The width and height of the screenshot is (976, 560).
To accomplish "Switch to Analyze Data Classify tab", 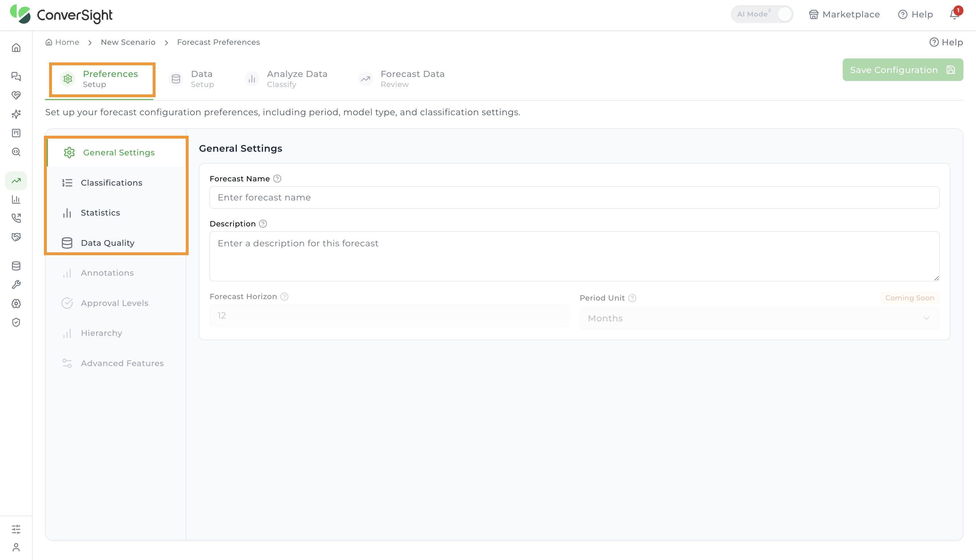I will (286, 79).
